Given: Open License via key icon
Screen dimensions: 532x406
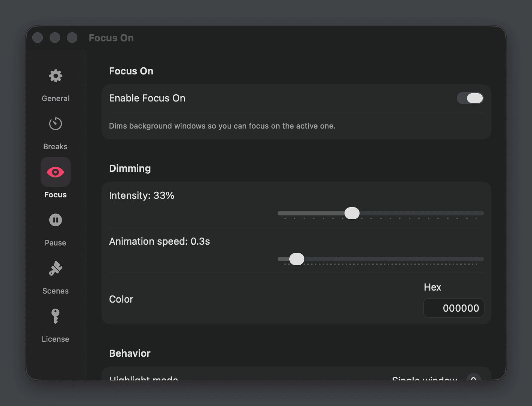Looking at the screenshot, I should [56, 316].
